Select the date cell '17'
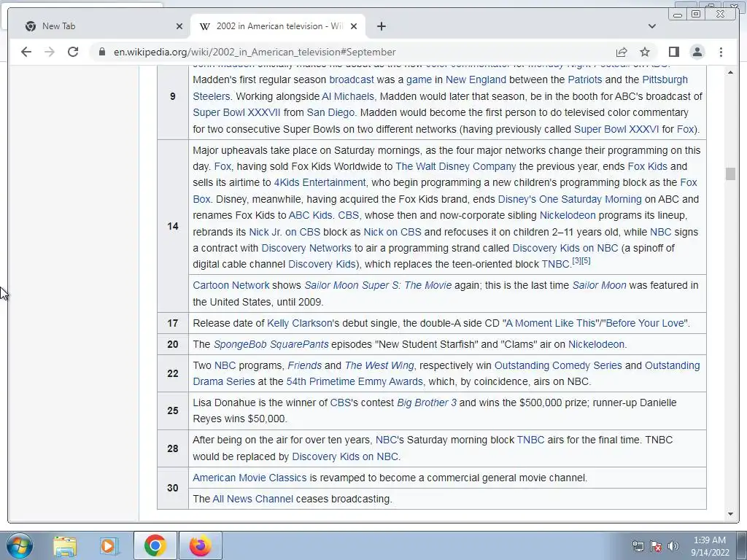Viewport: 747px width, 560px height. 173,323
